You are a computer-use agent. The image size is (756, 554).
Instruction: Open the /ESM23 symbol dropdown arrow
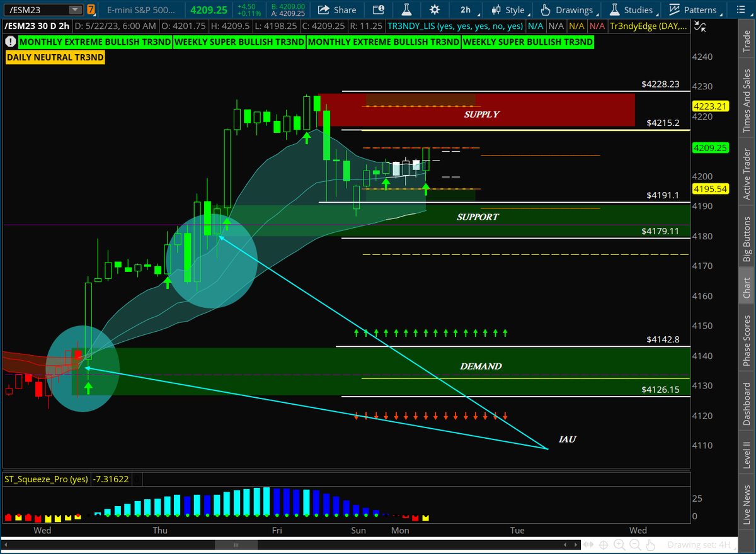pos(75,10)
